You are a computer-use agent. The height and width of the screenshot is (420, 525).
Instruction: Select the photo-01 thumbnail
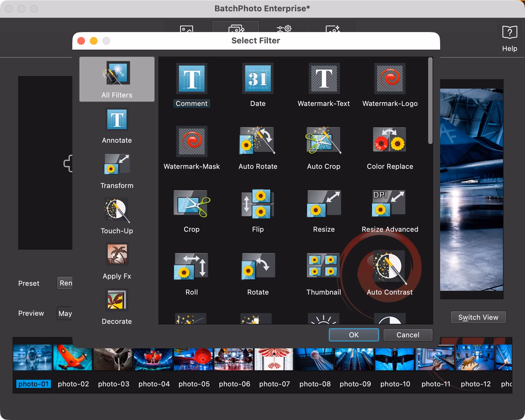(x=32, y=357)
